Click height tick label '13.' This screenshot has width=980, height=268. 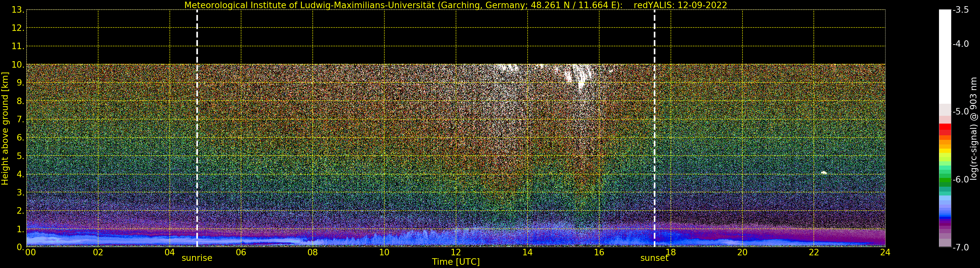coord(18,10)
